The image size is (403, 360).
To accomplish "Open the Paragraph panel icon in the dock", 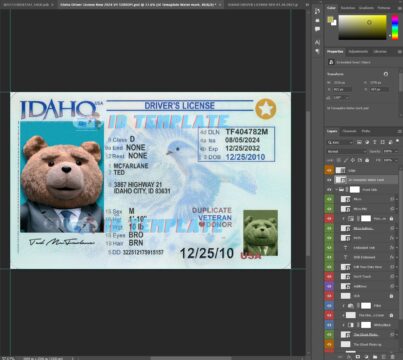I will (x=317, y=51).
